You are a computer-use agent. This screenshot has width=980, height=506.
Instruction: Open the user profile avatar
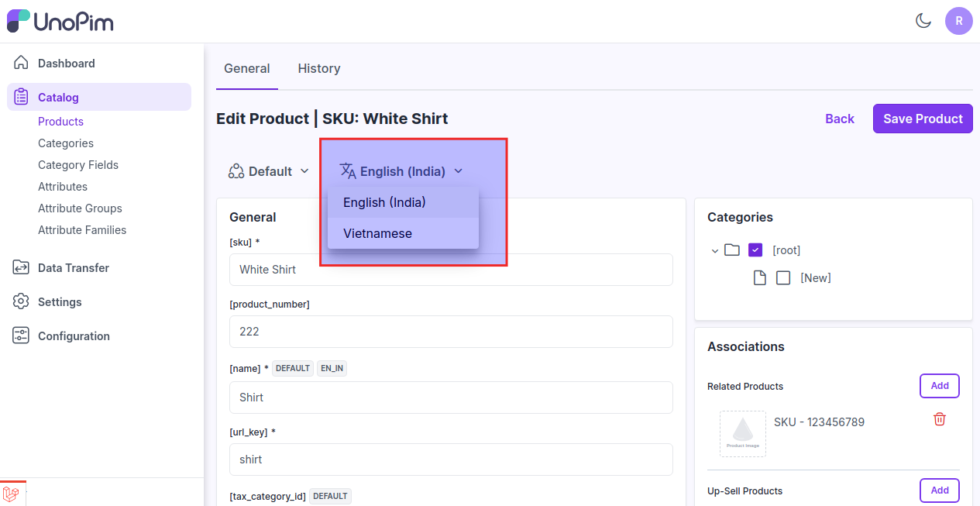click(958, 21)
